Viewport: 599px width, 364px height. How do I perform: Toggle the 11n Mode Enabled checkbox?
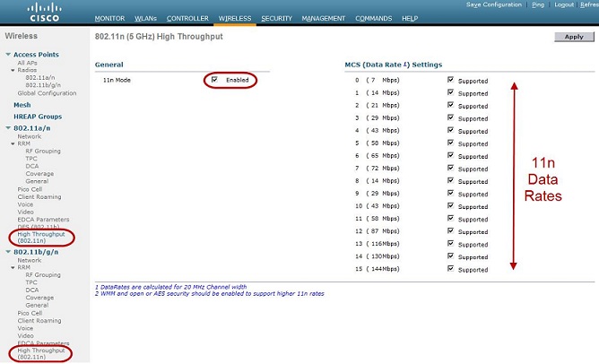coord(214,80)
